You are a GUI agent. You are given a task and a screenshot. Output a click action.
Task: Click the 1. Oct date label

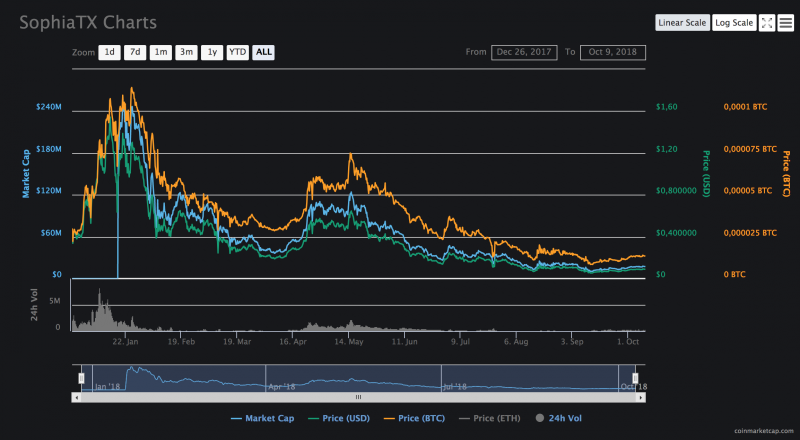pyautogui.click(x=628, y=341)
